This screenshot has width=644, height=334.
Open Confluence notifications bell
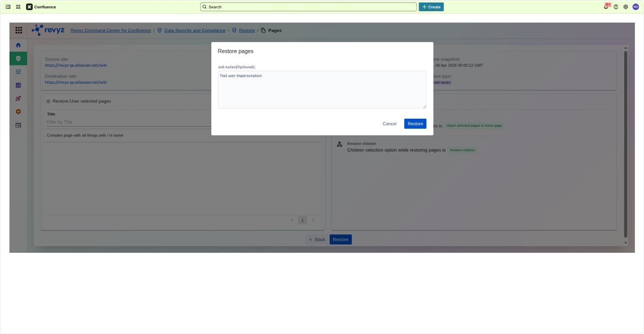pos(606,7)
